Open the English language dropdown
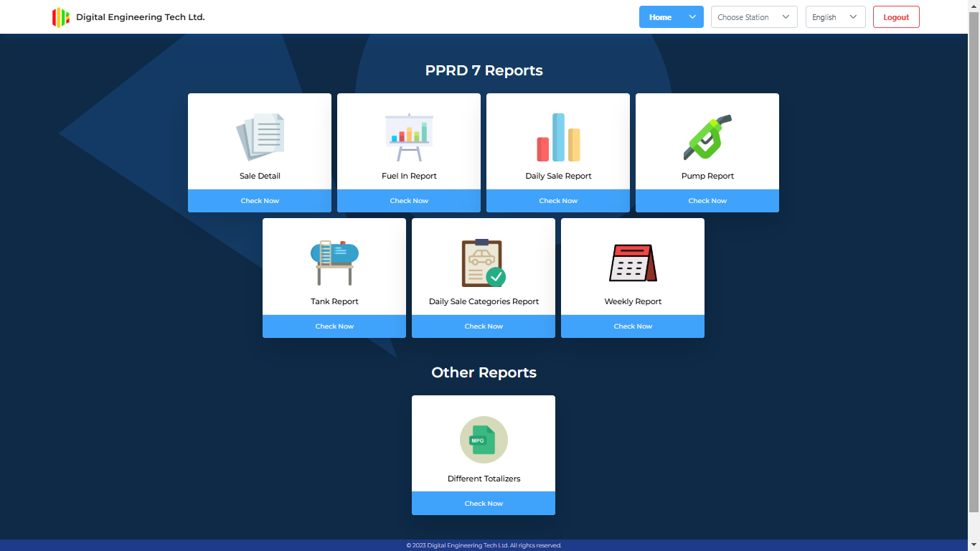This screenshot has width=980, height=551. pyautogui.click(x=835, y=17)
